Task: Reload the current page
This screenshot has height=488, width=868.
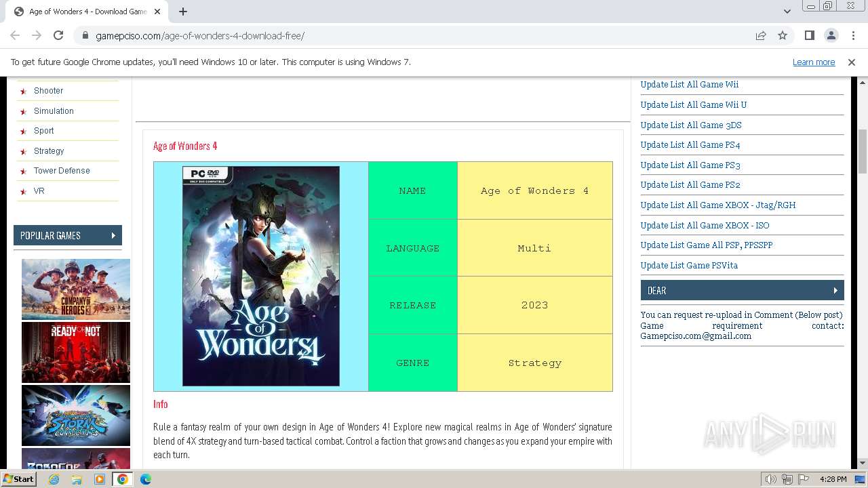Action: [58, 35]
